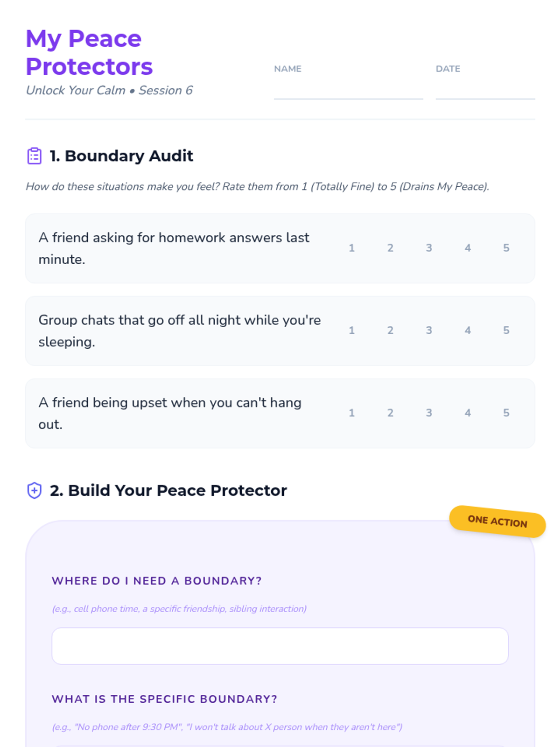The width and height of the screenshot is (560, 747).
Task: Click the shield icon beside Build Your Peace Protector
Action: click(x=35, y=491)
